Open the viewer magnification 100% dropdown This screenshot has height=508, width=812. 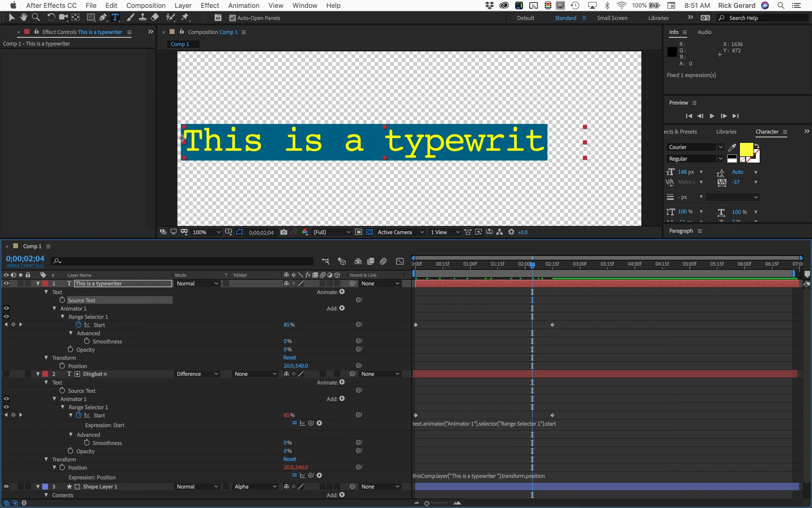point(206,232)
